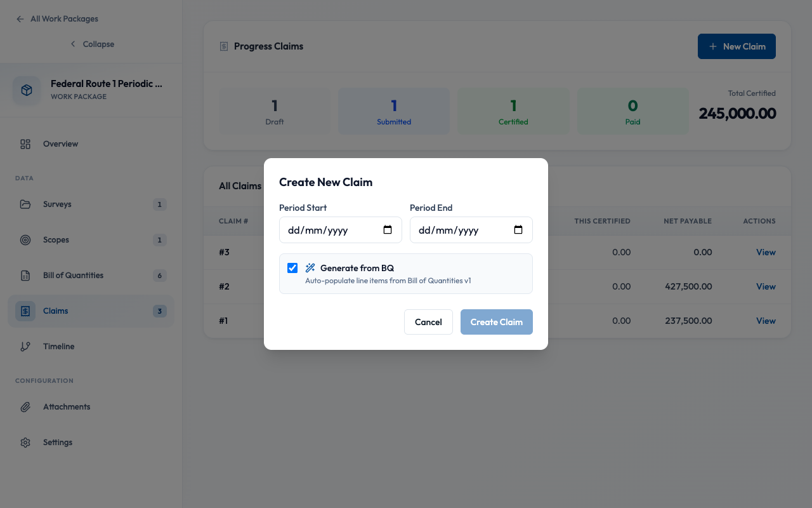This screenshot has width=812, height=508.
Task: Click the Bill of Quantities document icon
Action: coord(25,276)
